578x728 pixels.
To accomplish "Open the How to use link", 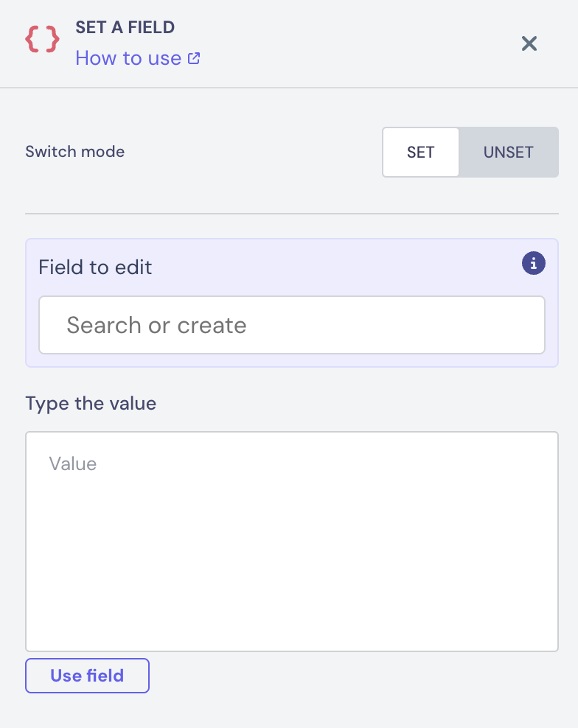I will click(128, 58).
